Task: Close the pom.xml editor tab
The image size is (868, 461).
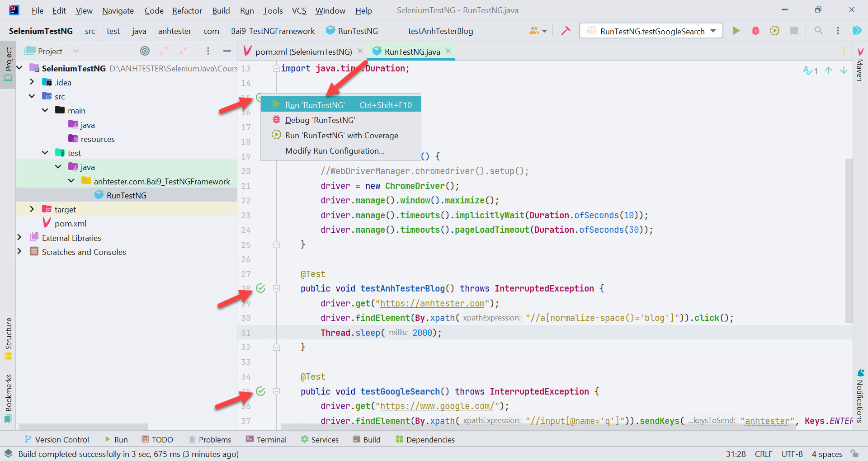Action: pos(360,51)
